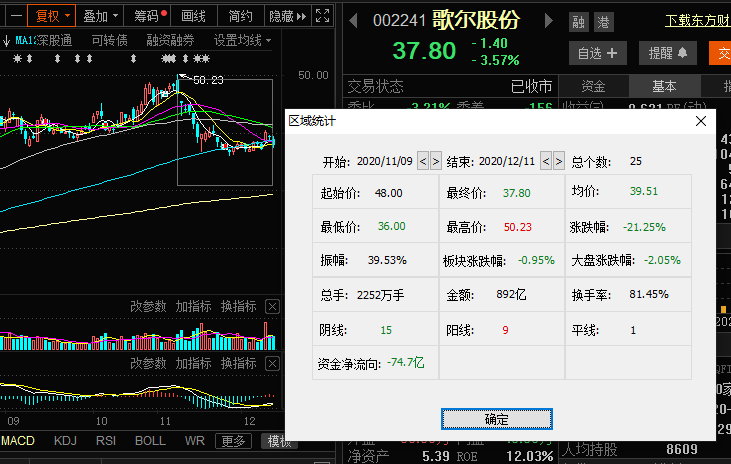Click the 更多 indicators button

coord(233,441)
